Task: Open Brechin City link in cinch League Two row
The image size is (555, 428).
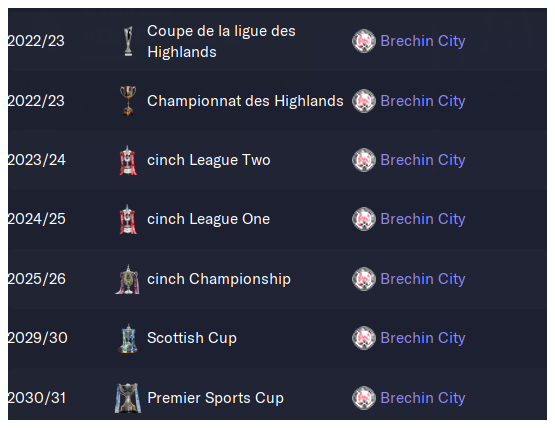Action: (x=423, y=160)
